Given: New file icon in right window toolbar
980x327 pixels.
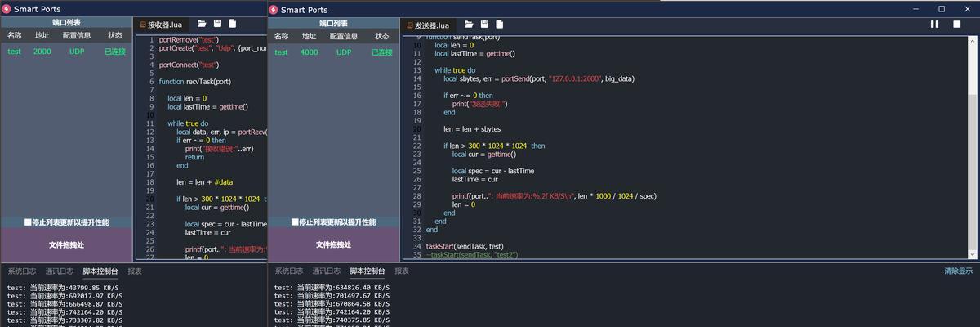Looking at the screenshot, I should pos(500,24).
